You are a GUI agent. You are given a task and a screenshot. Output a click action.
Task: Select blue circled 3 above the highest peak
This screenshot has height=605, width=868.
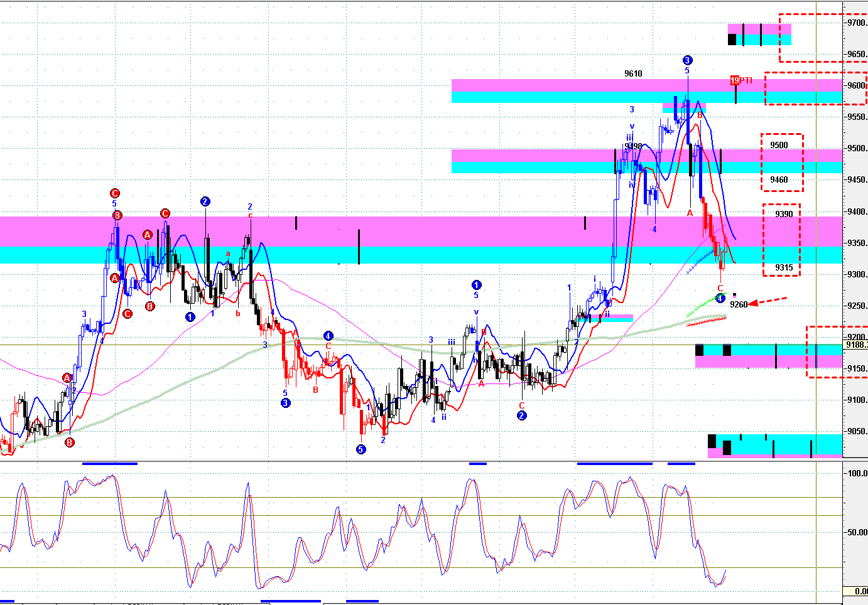tap(687, 60)
